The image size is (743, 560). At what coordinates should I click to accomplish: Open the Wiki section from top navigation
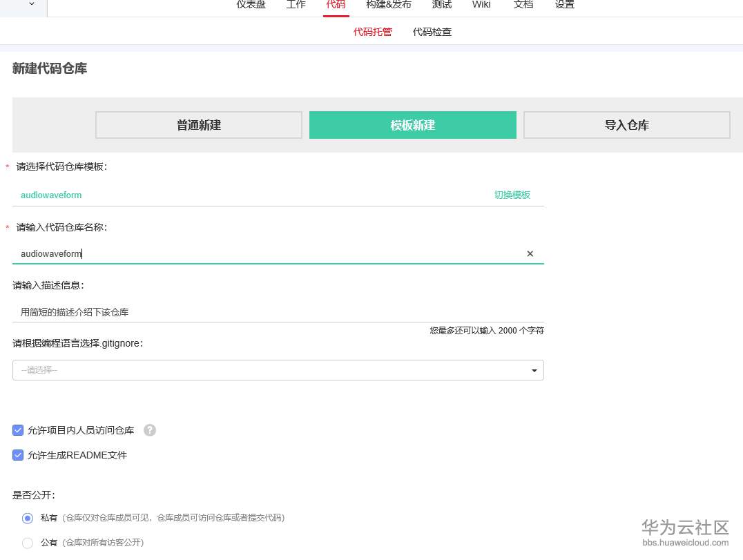pyautogui.click(x=481, y=5)
